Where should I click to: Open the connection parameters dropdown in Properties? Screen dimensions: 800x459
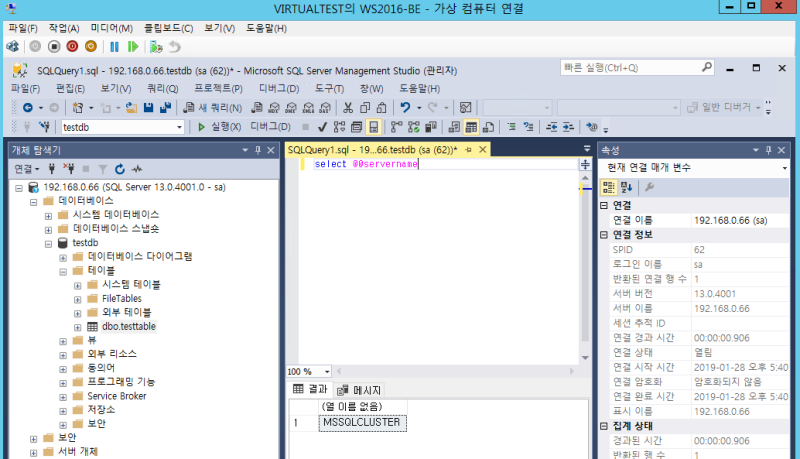(784, 168)
